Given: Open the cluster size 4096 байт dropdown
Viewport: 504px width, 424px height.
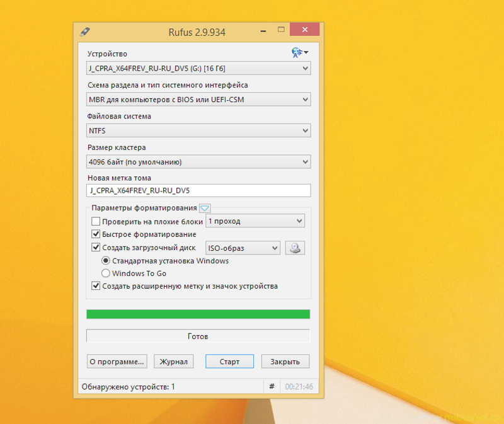Looking at the screenshot, I should pyautogui.click(x=198, y=162).
